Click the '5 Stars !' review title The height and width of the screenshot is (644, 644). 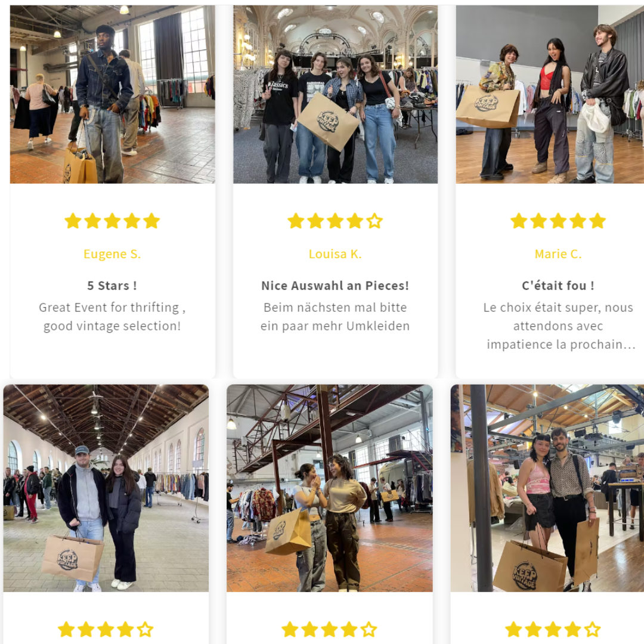tap(112, 286)
